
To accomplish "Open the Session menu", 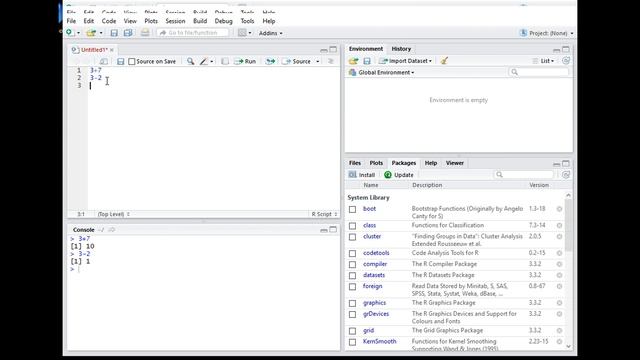I will point(175,21).
